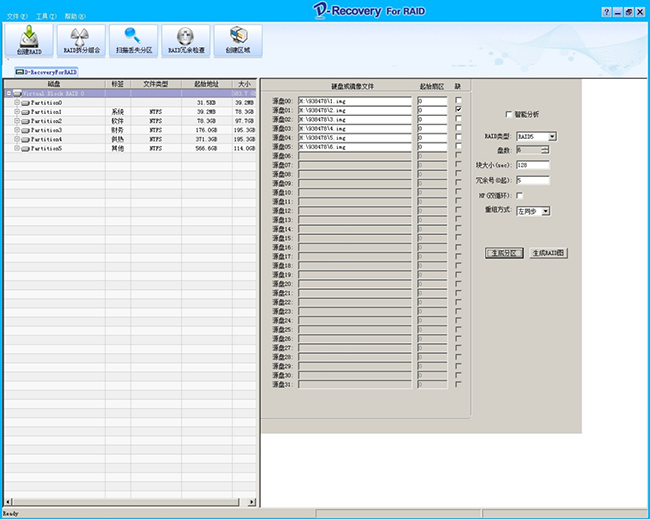The height and width of the screenshot is (520, 650).
Task: Open the 工具 menu
Action: (x=46, y=16)
